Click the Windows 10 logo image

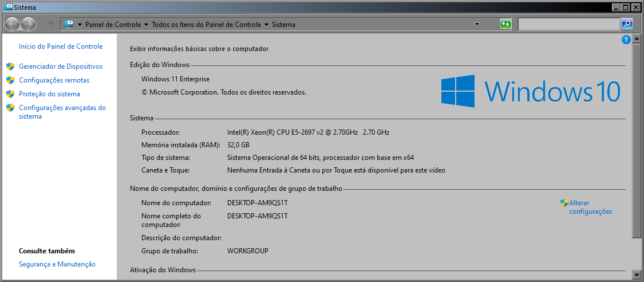point(531,91)
